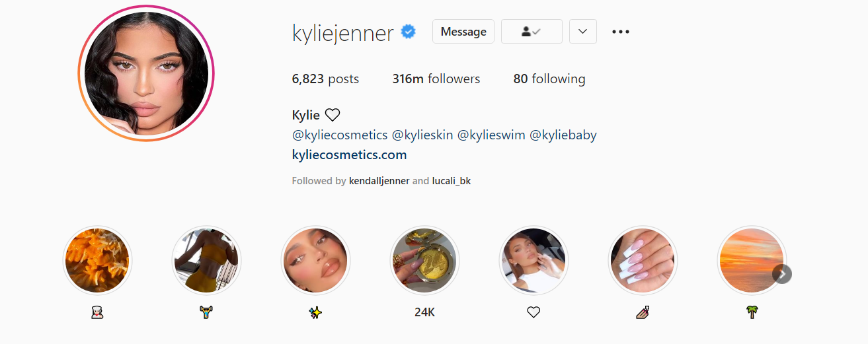Open lucali_bk profile link

tap(452, 181)
